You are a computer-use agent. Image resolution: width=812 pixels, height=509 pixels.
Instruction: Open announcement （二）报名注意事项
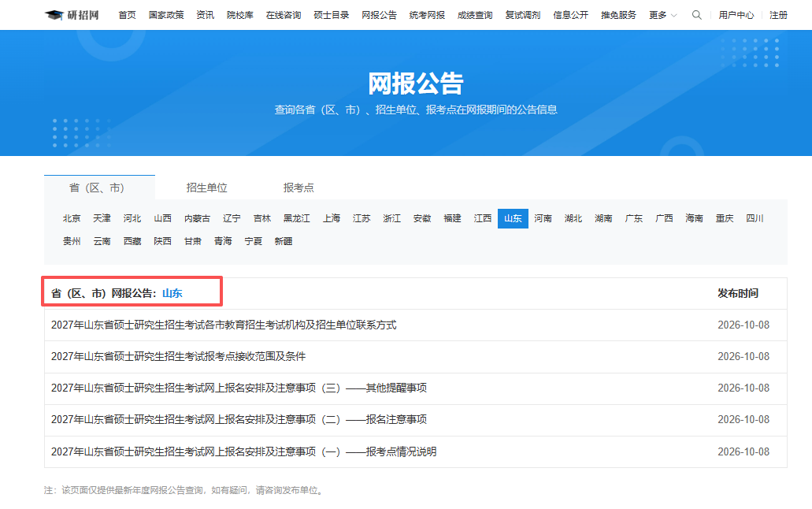click(x=239, y=419)
